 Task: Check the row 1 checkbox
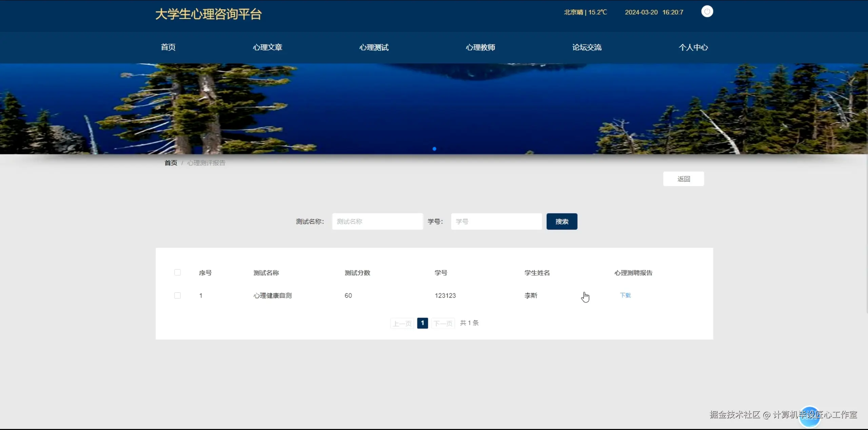177,296
